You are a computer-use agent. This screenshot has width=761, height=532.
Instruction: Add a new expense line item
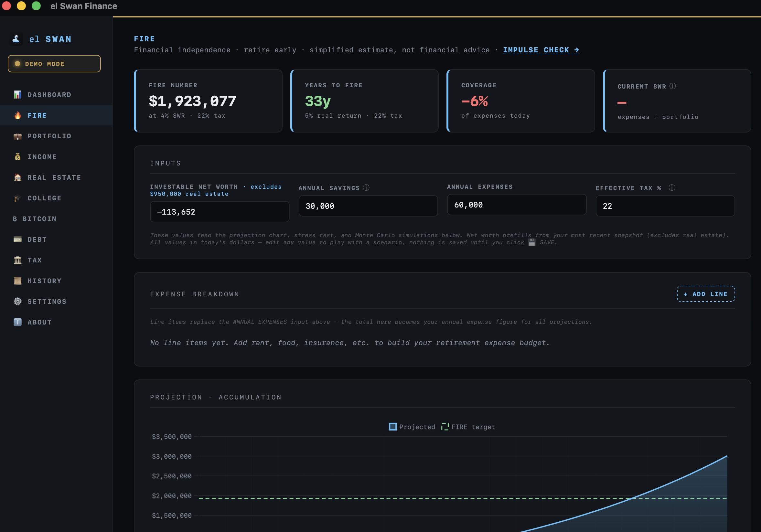(706, 294)
